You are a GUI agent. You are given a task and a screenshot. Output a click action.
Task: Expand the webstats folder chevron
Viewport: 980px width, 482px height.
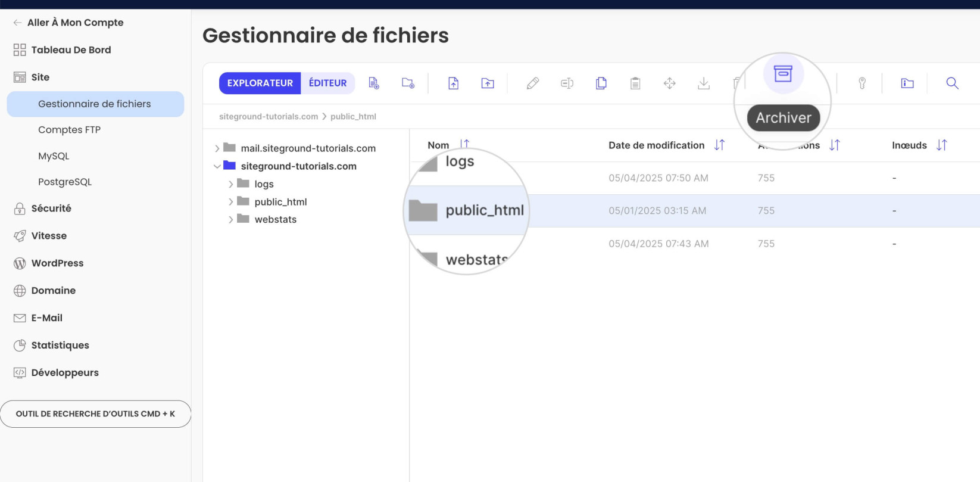point(231,219)
